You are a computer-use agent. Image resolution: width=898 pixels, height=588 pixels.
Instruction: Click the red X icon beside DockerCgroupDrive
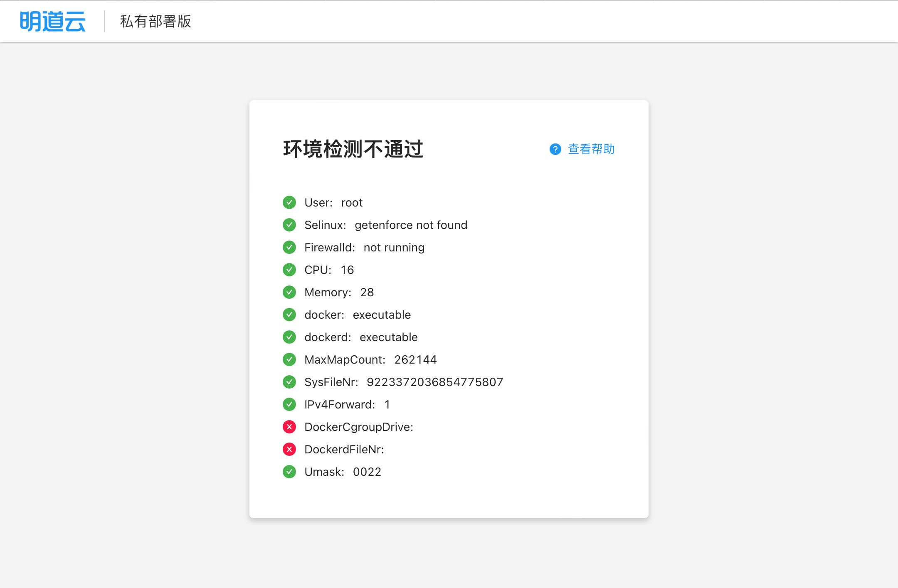(x=289, y=427)
